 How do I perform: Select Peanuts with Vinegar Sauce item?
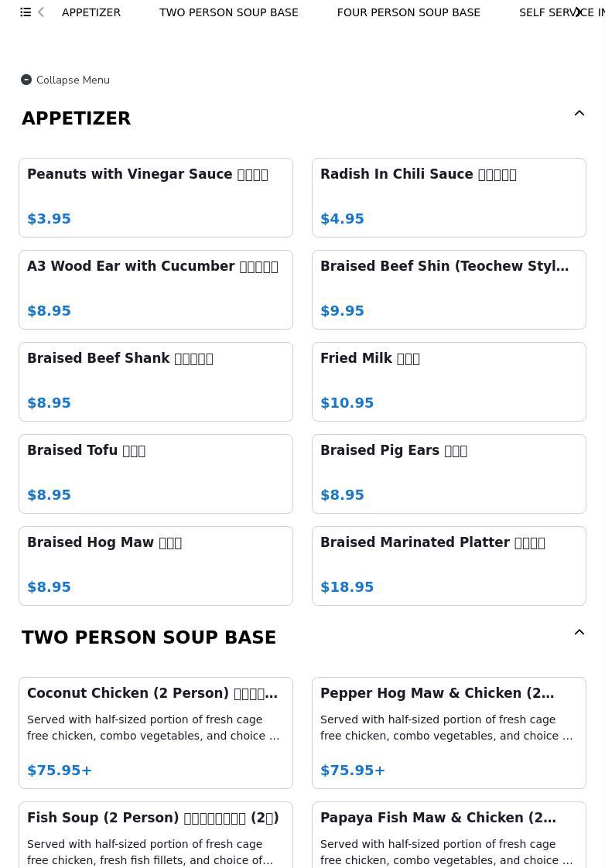click(x=156, y=197)
